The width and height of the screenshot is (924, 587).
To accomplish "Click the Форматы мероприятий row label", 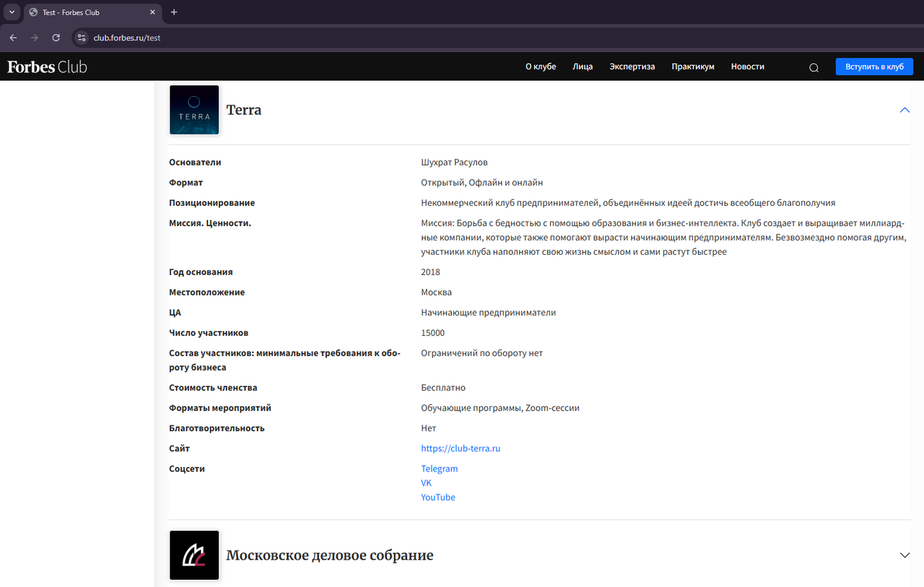I will coord(220,408).
